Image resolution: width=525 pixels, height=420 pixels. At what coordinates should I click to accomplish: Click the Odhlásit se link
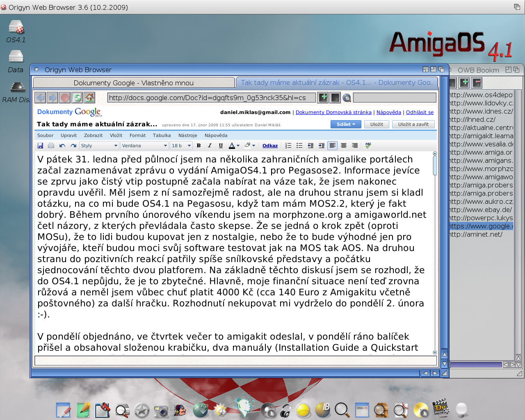click(420, 112)
